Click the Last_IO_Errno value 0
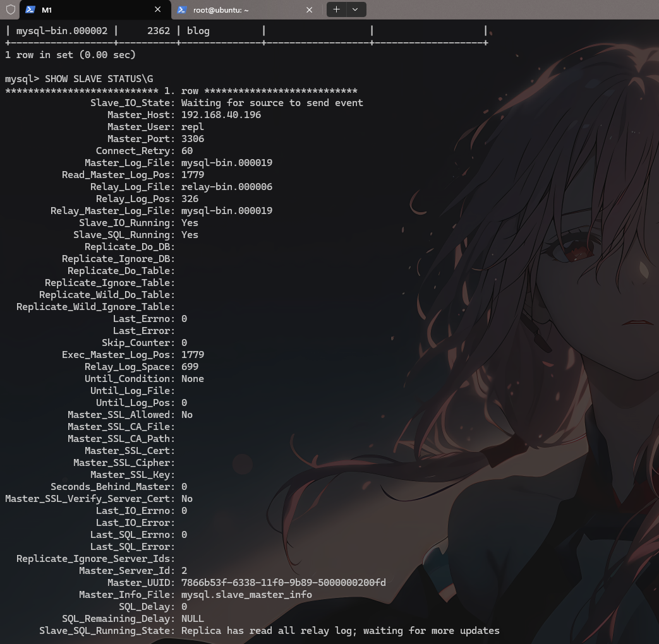 pyautogui.click(x=184, y=511)
